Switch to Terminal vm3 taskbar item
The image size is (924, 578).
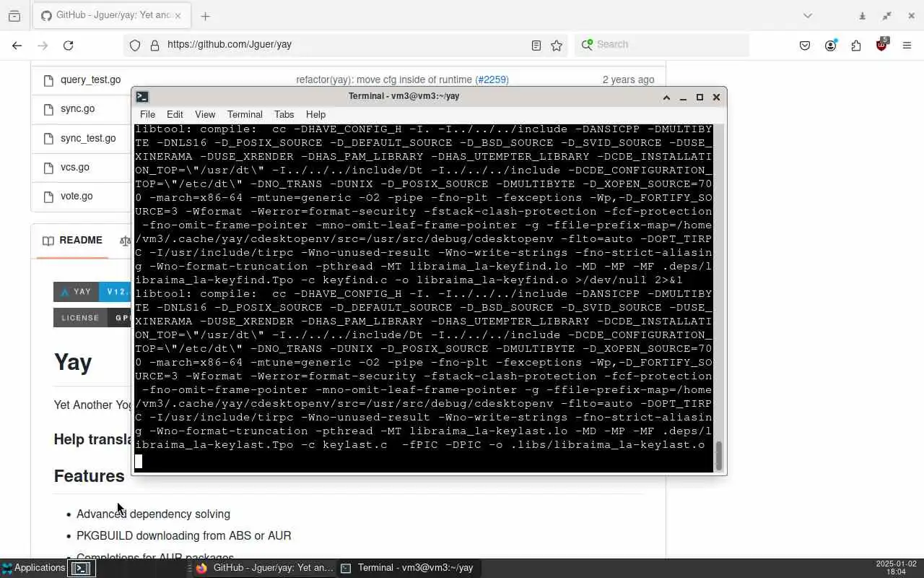click(x=408, y=568)
